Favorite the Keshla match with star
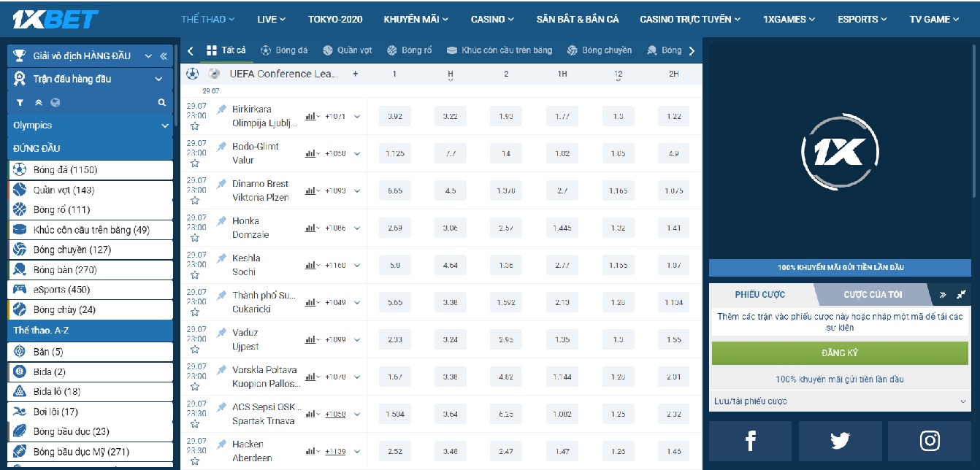Image resolution: width=980 pixels, height=470 pixels. 195,275
